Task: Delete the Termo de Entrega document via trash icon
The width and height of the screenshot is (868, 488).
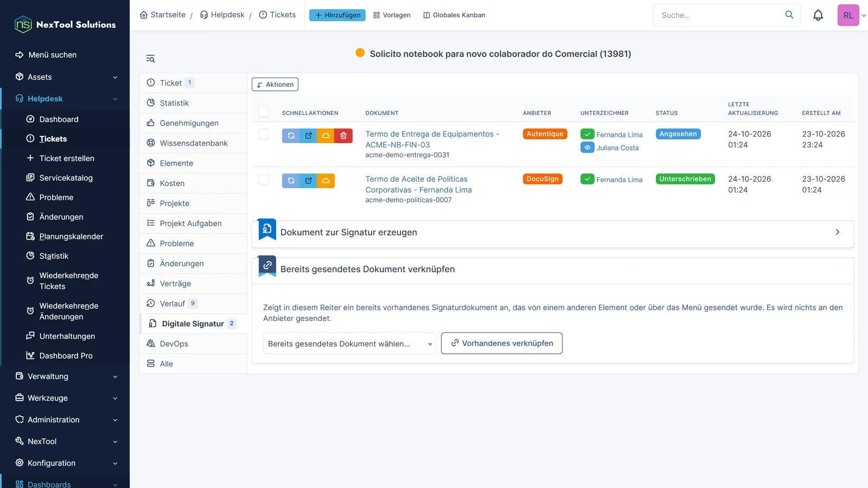Action: tap(343, 136)
